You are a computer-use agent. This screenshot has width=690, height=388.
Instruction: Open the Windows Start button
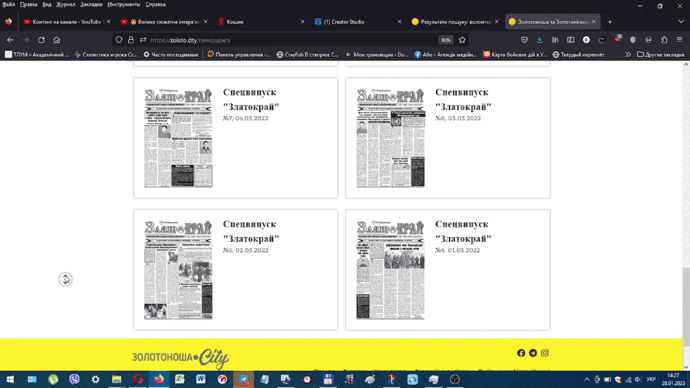[10, 379]
